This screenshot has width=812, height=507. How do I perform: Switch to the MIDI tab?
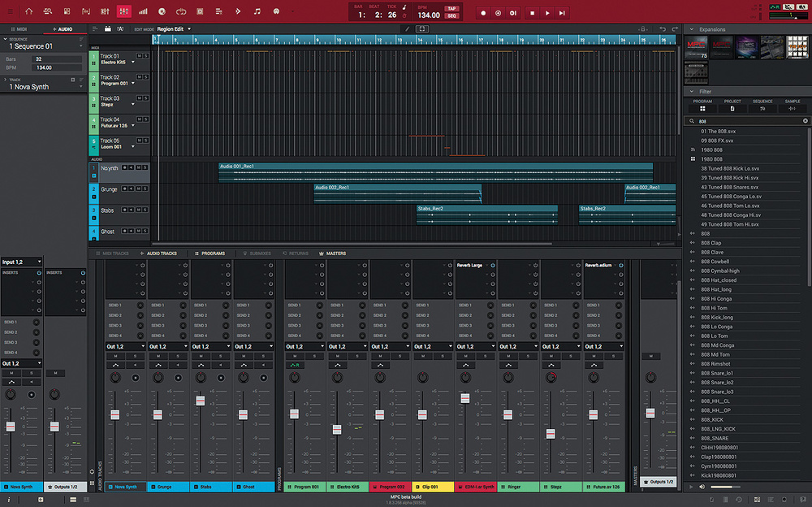coord(19,29)
